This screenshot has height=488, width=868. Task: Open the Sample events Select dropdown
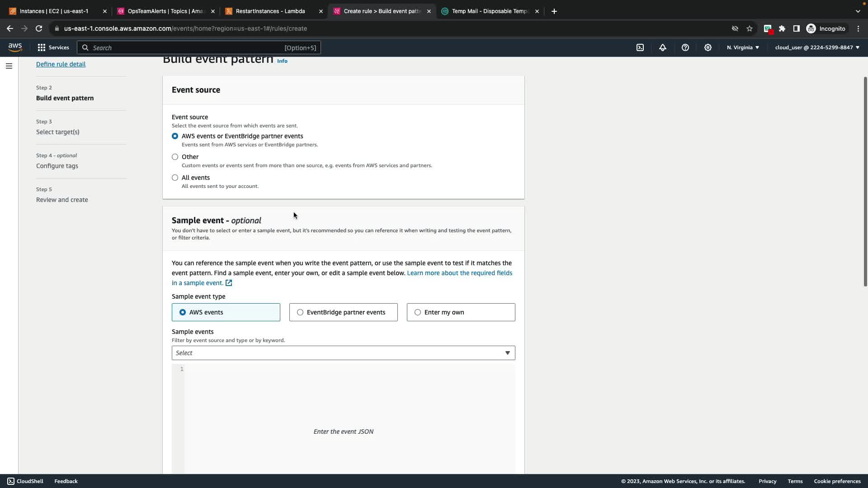(x=343, y=353)
